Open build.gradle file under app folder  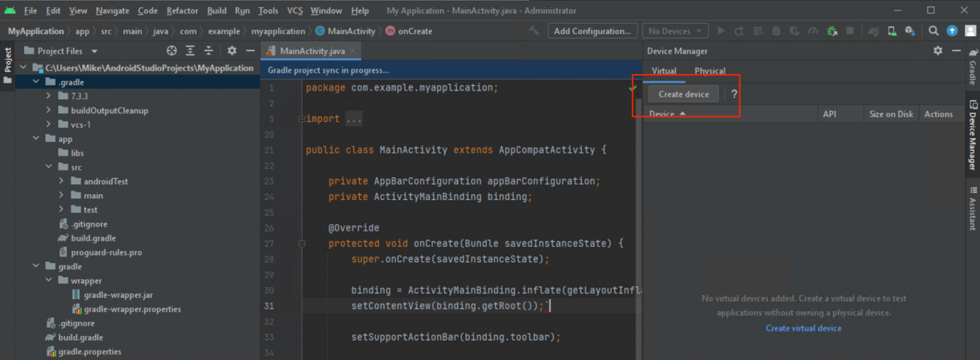tap(93, 238)
